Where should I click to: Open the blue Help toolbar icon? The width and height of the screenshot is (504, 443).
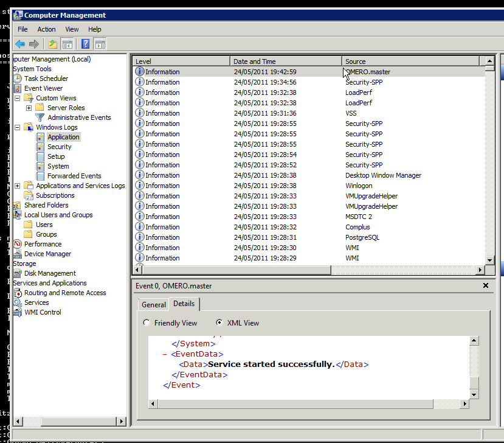[85, 44]
